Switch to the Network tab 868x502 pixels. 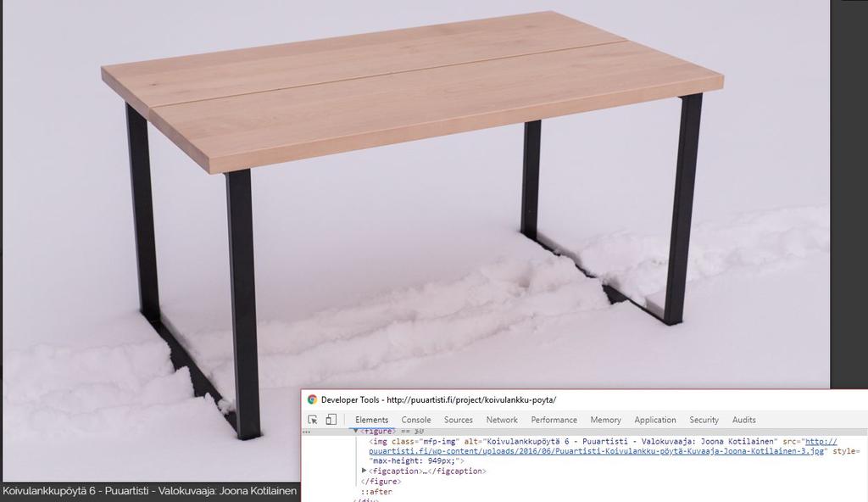[502, 420]
